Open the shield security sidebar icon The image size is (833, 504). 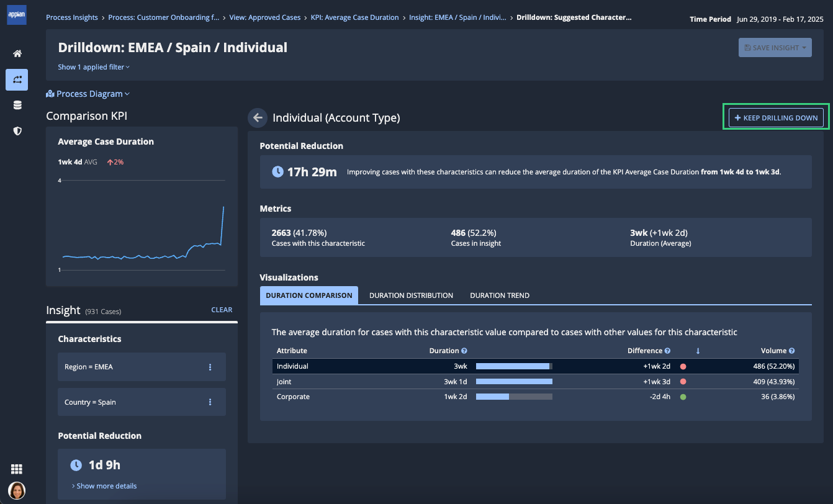(x=17, y=131)
